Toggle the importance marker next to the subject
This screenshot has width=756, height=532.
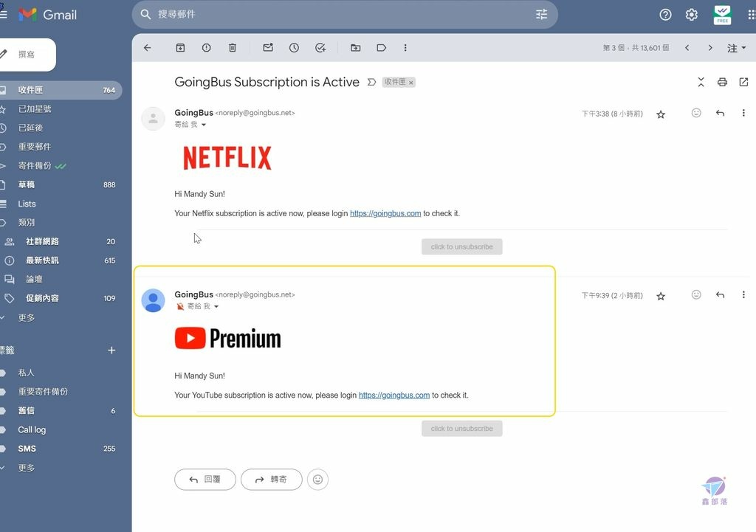371,82
